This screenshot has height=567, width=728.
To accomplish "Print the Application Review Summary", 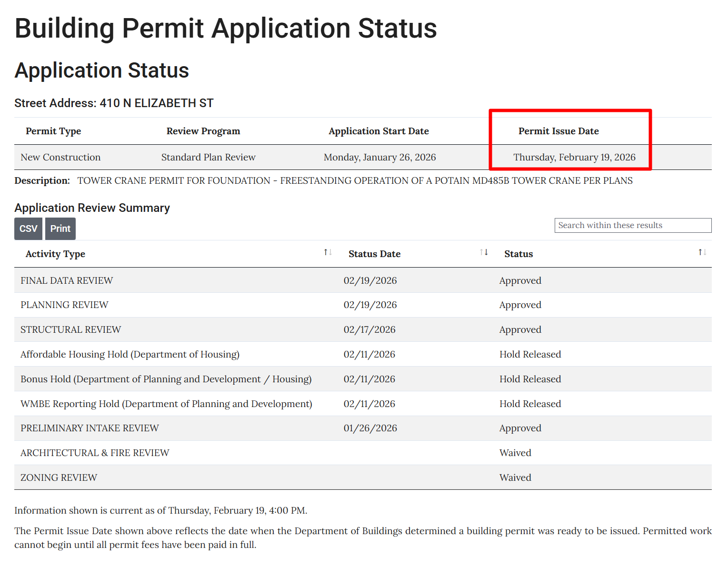I will click(60, 229).
